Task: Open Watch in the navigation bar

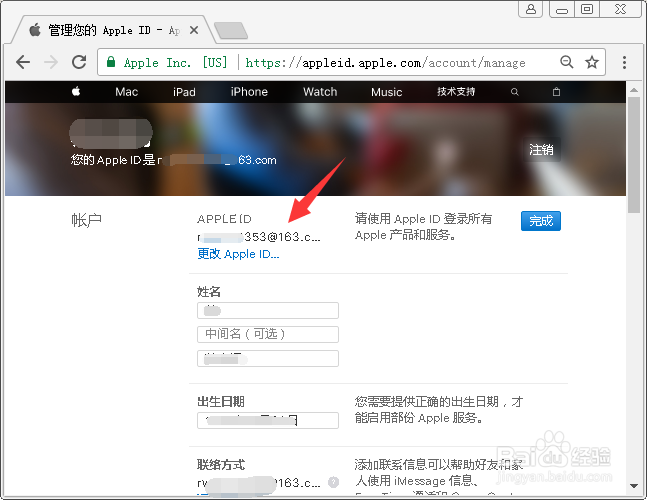Action: (x=320, y=92)
